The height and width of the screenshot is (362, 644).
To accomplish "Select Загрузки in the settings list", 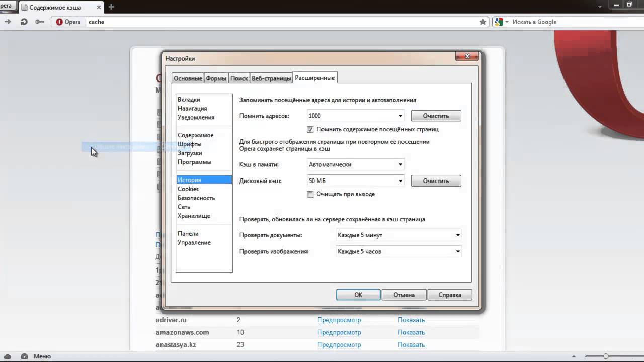I will (190, 153).
